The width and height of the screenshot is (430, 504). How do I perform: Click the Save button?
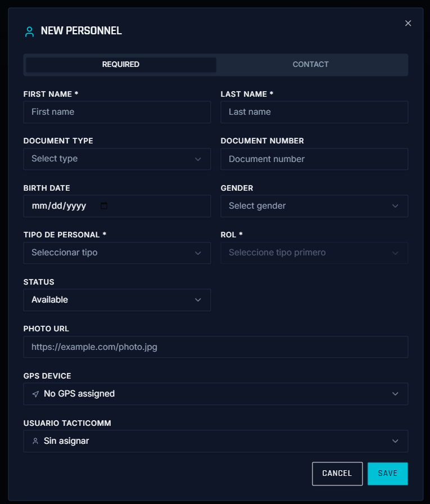(x=388, y=474)
